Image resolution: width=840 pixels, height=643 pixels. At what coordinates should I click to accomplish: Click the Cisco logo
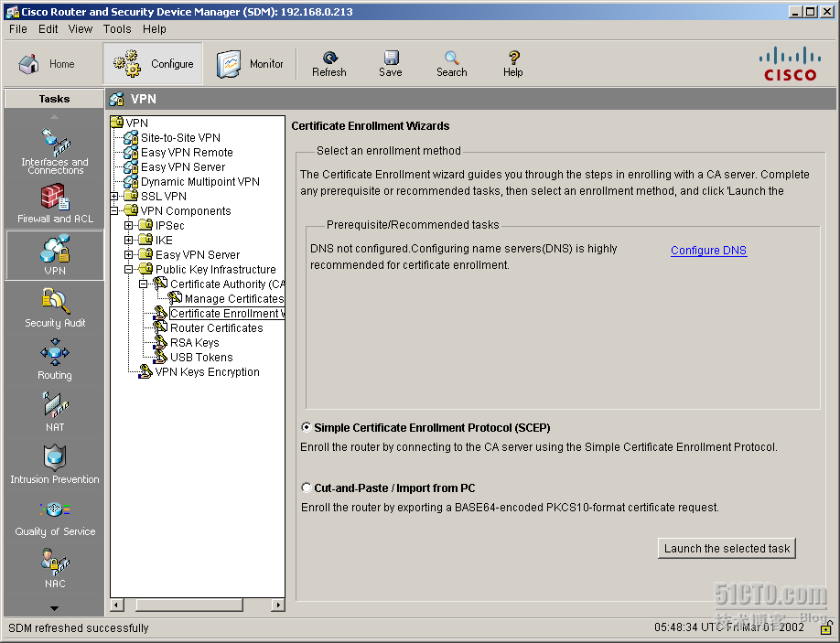click(791, 64)
